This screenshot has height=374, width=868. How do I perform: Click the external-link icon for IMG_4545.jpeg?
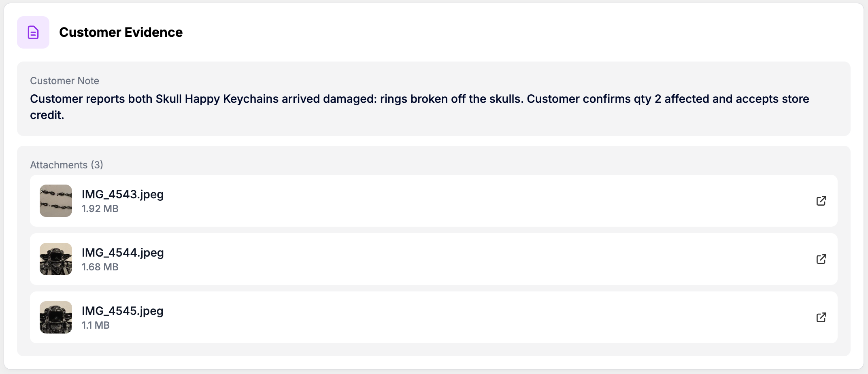[x=821, y=317]
